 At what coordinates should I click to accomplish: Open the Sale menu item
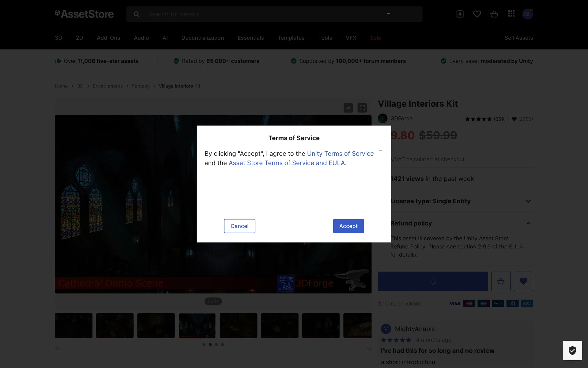pos(375,38)
